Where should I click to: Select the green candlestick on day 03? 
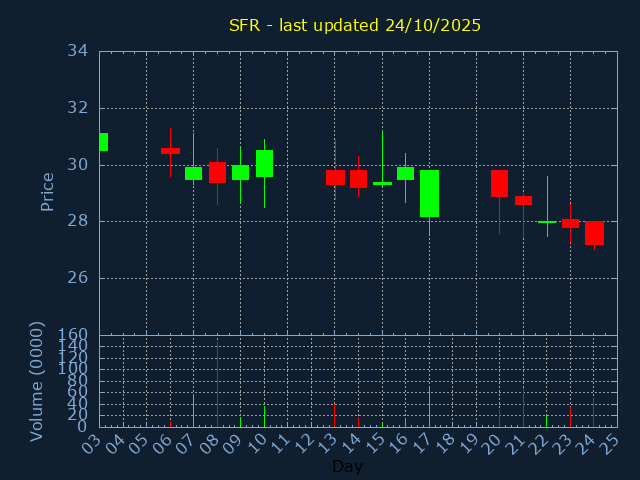[103, 142]
